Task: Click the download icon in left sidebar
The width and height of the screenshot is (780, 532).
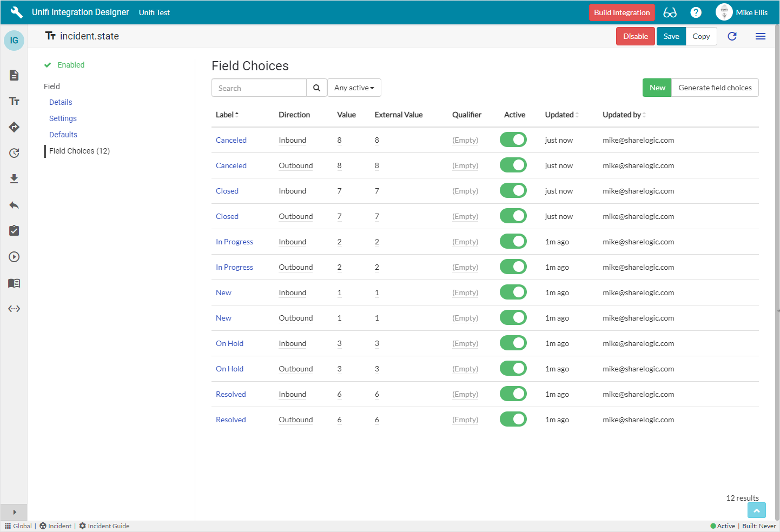Action: coord(14,179)
